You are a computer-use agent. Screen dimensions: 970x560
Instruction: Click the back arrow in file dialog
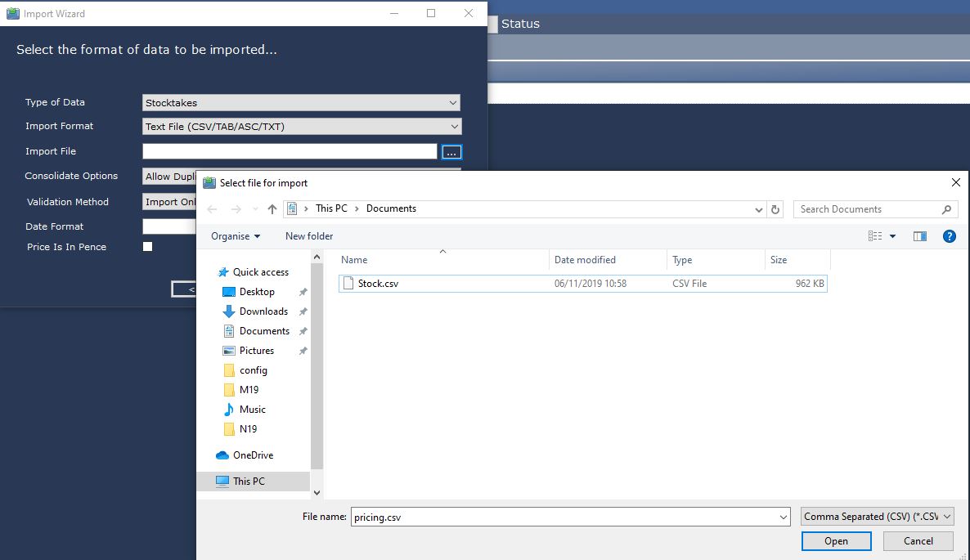(212, 209)
